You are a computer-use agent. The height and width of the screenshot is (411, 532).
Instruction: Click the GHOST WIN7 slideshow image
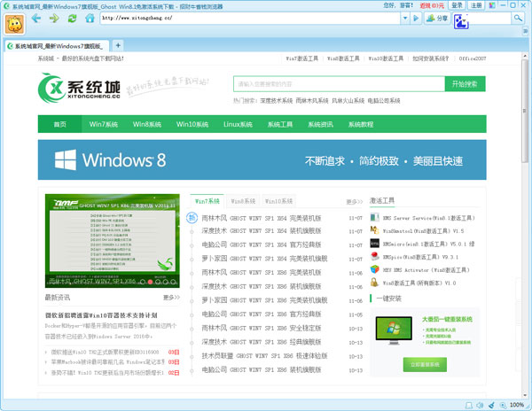113,241
